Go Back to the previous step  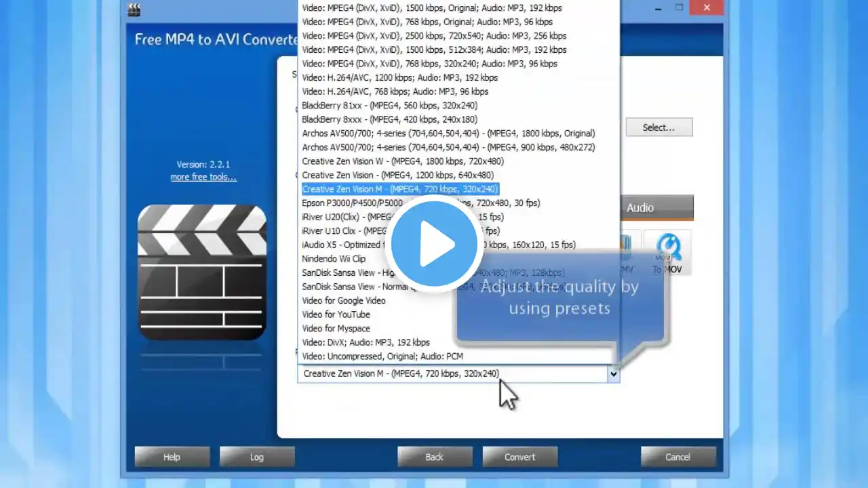point(434,457)
